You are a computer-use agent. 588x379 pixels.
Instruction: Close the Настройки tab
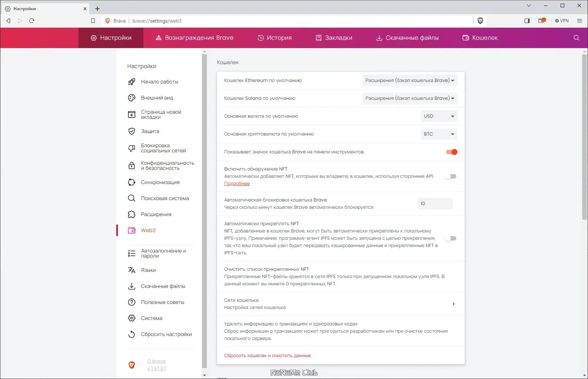[x=85, y=9]
